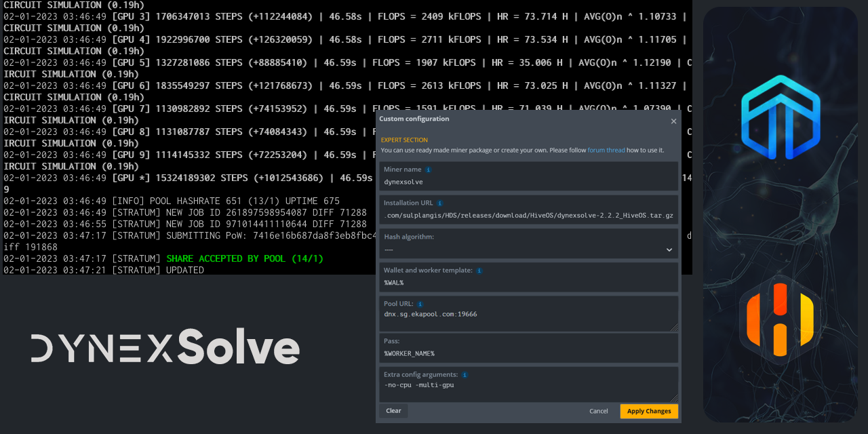Click the Wallet and worker template info icon
Screen dimensions: 868x434
480,270
